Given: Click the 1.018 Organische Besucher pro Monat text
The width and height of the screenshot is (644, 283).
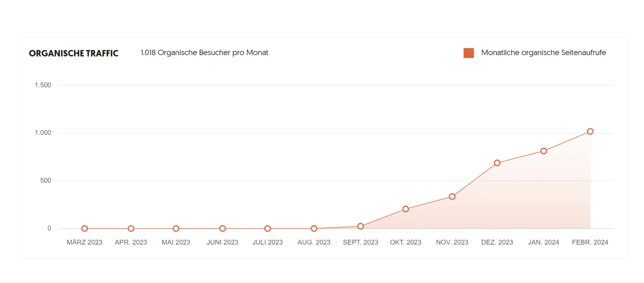Looking at the screenshot, I should [x=204, y=53].
